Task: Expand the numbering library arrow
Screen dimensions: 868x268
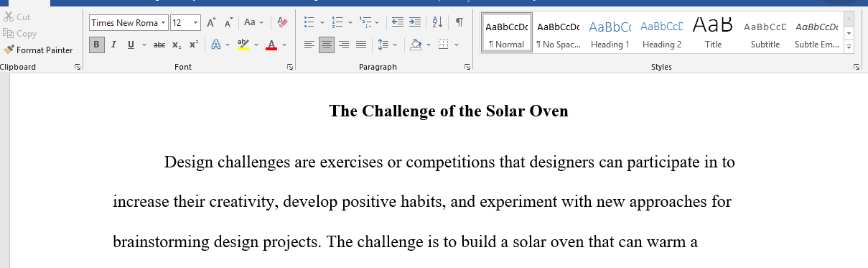Action: point(350,23)
